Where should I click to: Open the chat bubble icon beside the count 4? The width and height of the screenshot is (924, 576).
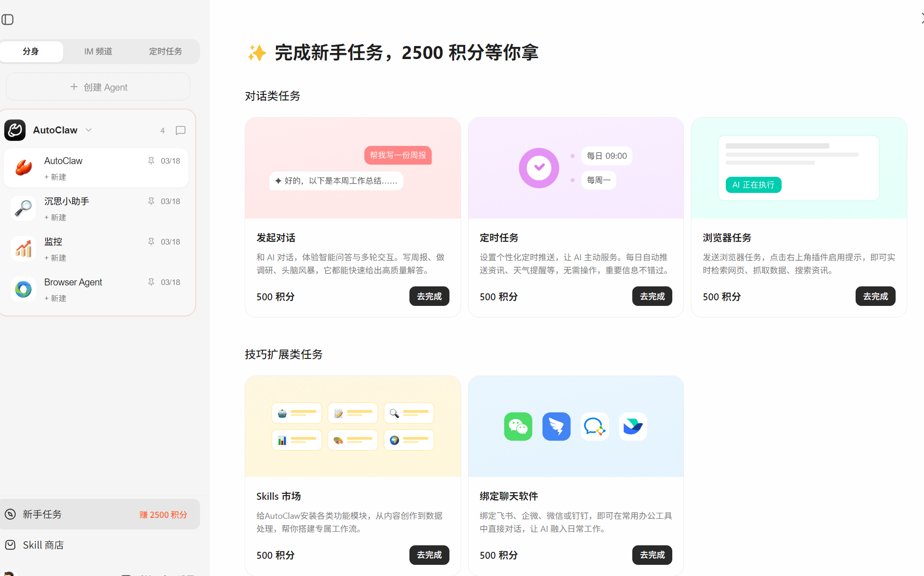(181, 131)
